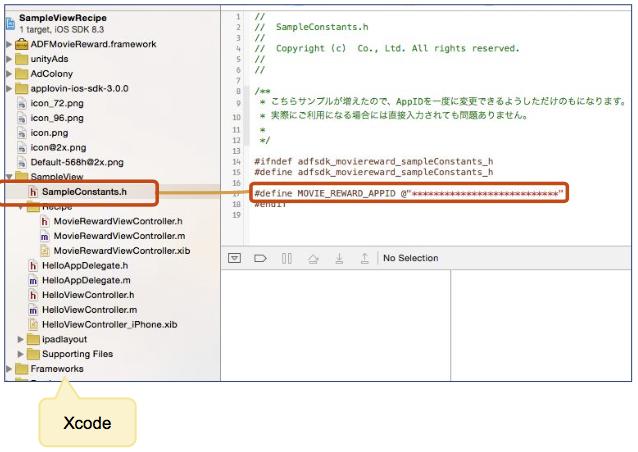Click the Supporting Files folder icon

(33, 354)
